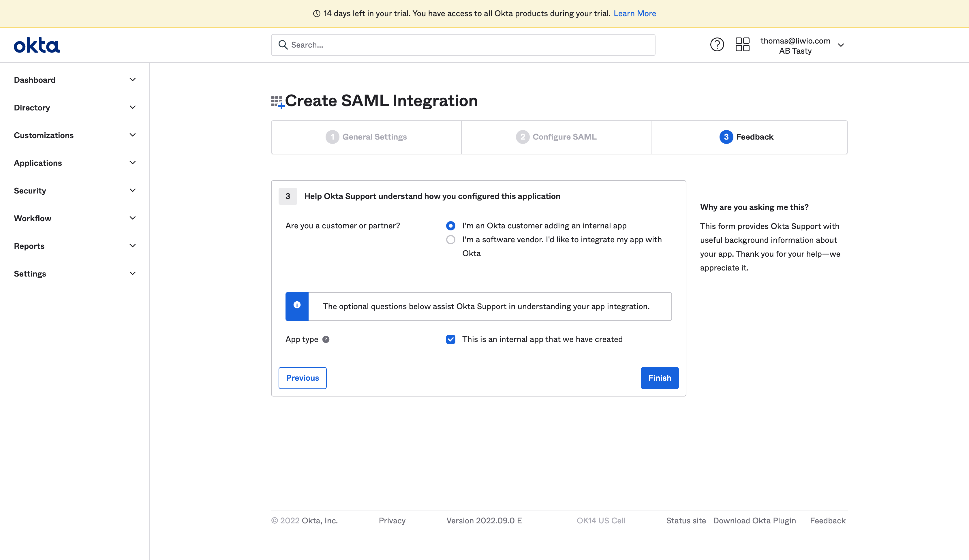Open Dashboard in the sidebar
This screenshot has width=969, height=560.
point(35,80)
